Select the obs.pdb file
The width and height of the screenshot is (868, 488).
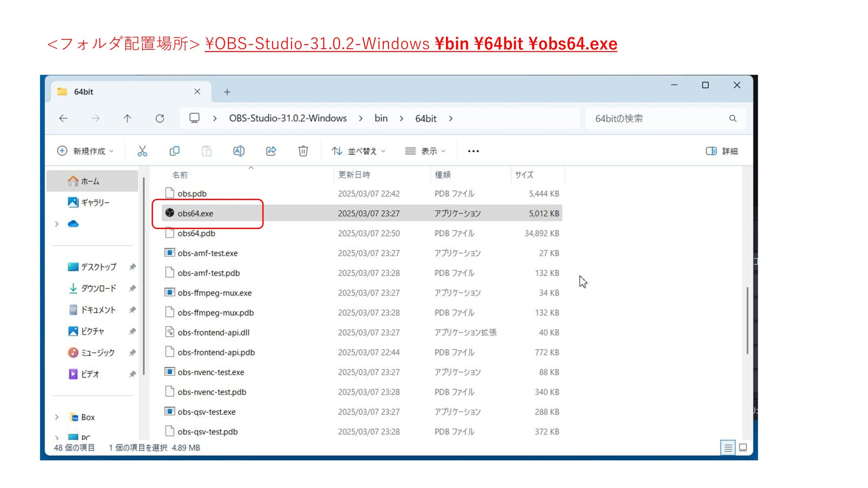(x=362, y=194)
